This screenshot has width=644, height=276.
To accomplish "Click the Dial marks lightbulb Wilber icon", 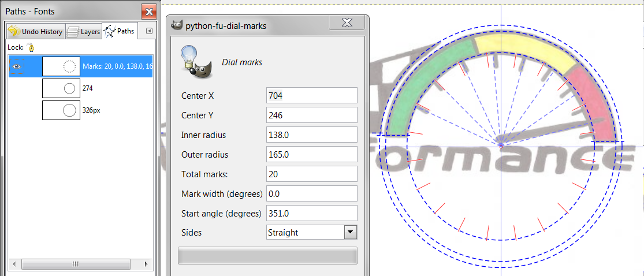I will coord(195,61).
